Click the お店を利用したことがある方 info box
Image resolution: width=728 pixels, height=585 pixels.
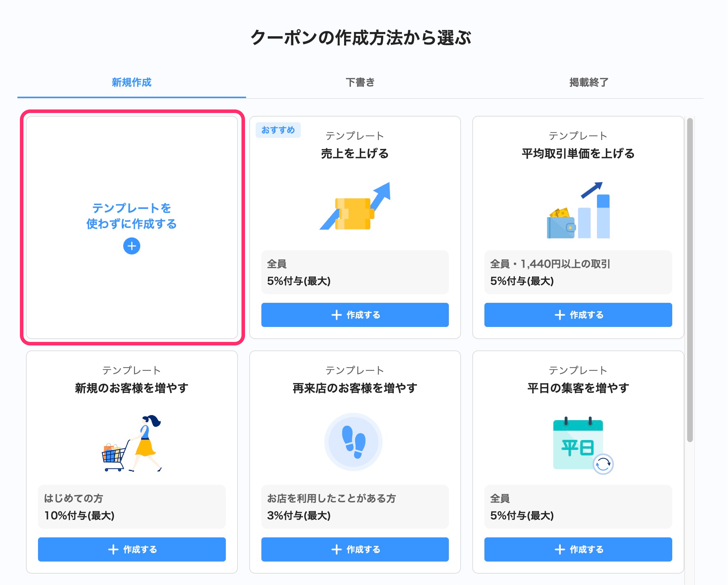coord(355,507)
